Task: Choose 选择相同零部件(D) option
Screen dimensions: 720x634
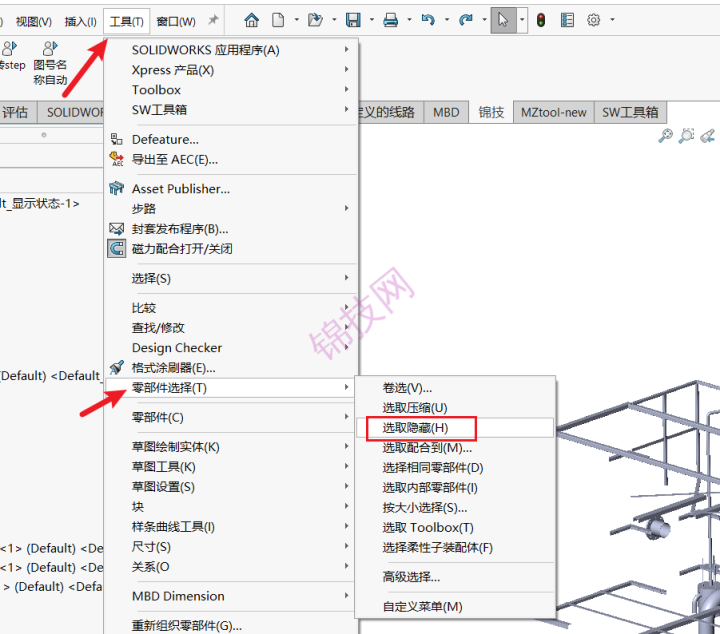Action: point(455,468)
